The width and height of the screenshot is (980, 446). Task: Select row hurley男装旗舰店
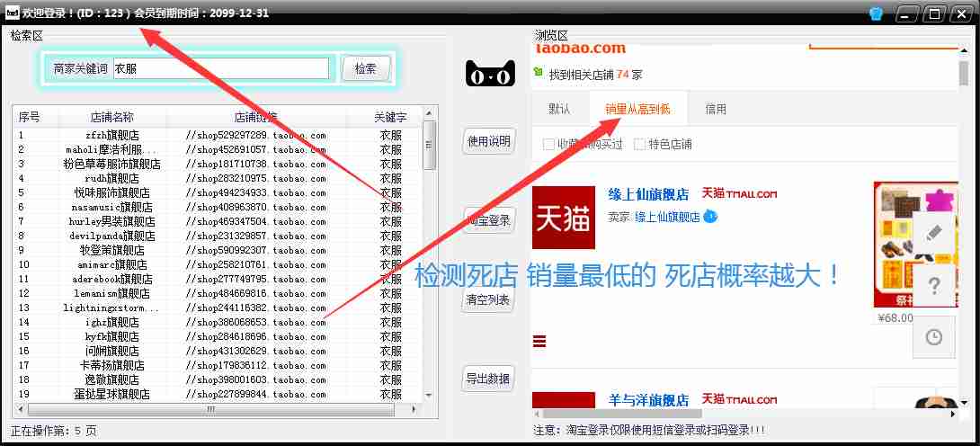[x=218, y=221]
